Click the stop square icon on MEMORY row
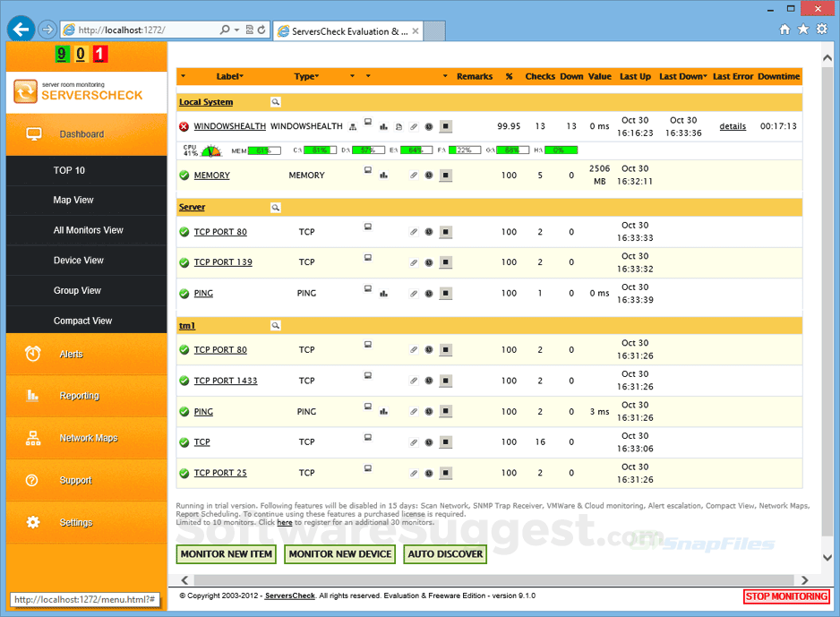Viewport: 840px width, 617px height. (x=445, y=176)
